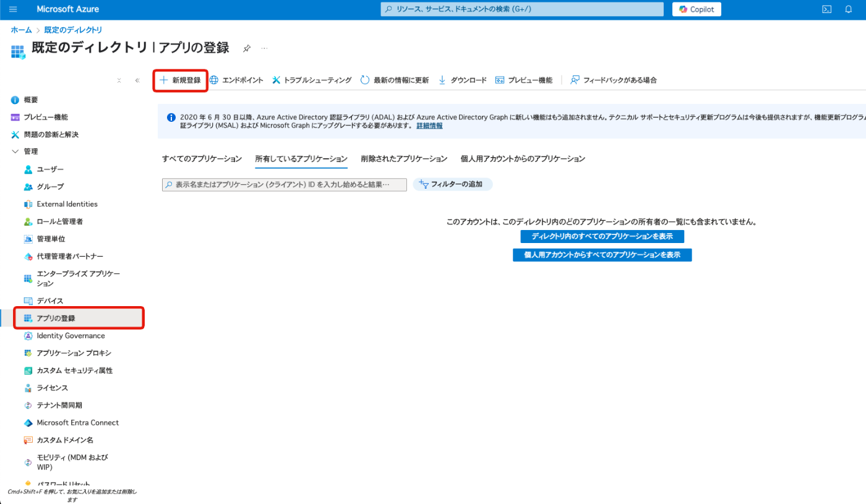Open the Copilot button

point(697,9)
